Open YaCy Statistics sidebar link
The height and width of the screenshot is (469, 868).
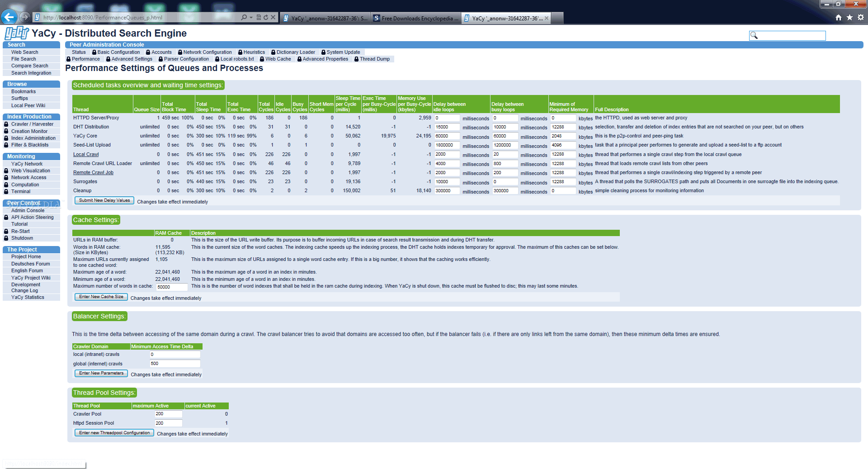(x=28, y=298)
